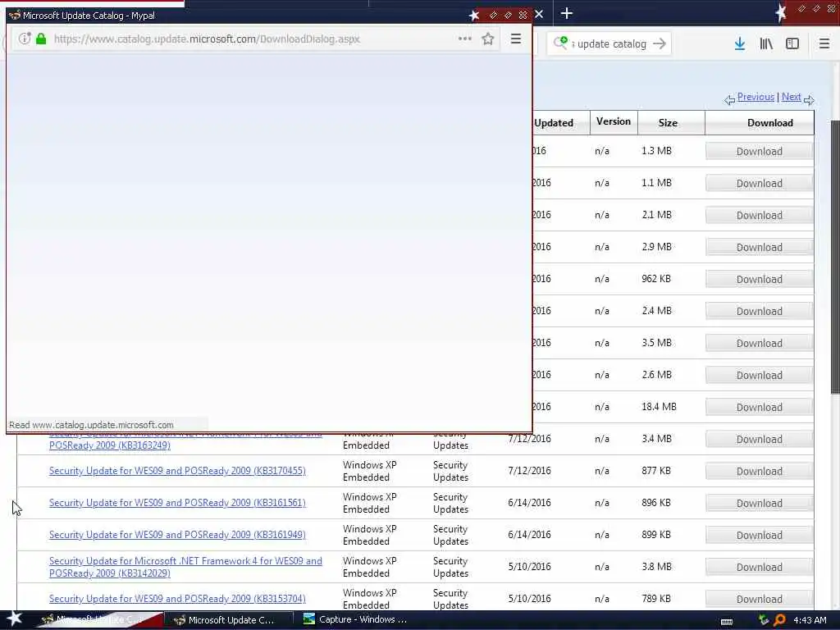This screenshot has height=630, width=840.
Task: Close the current browser tab
Action: 539,14
